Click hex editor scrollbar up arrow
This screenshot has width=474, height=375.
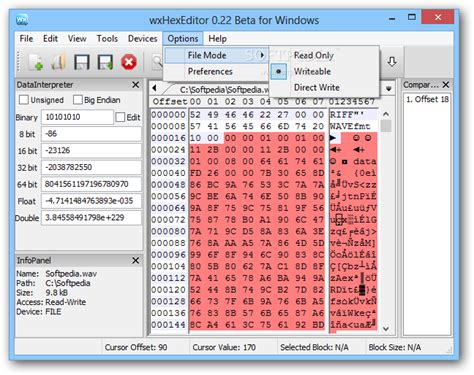click(x=386, y=114)
